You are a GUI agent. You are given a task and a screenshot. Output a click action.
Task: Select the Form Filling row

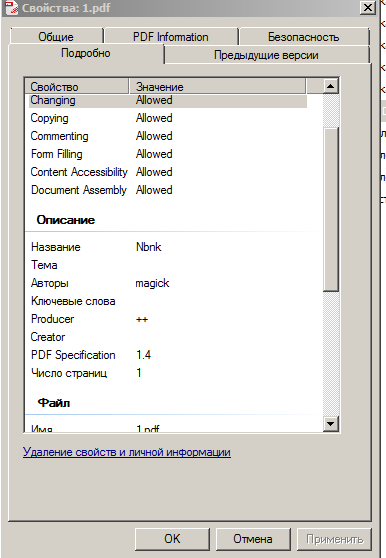(168, 154)
